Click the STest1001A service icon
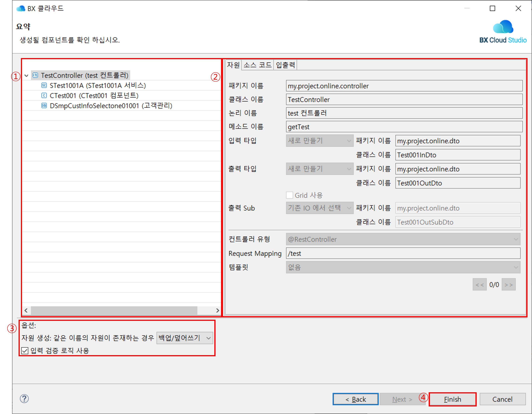The width and height of the screenshot is (532, 414). tap(44, 85)
